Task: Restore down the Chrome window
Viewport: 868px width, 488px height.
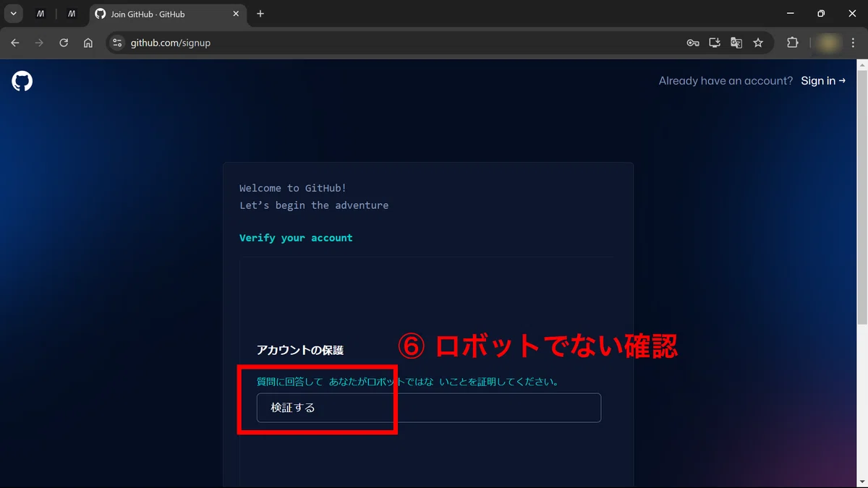Action: click(x=821, y=14)
